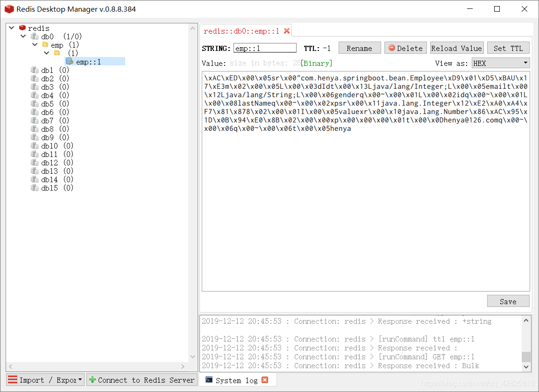Collapse the emp namespace node
The width and height of the screenshot is (539, 392).
pyautogui.click(x=35, y=45)
